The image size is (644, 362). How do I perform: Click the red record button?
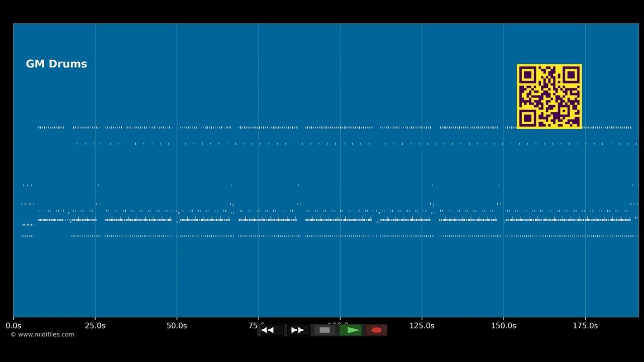(376, 330)
